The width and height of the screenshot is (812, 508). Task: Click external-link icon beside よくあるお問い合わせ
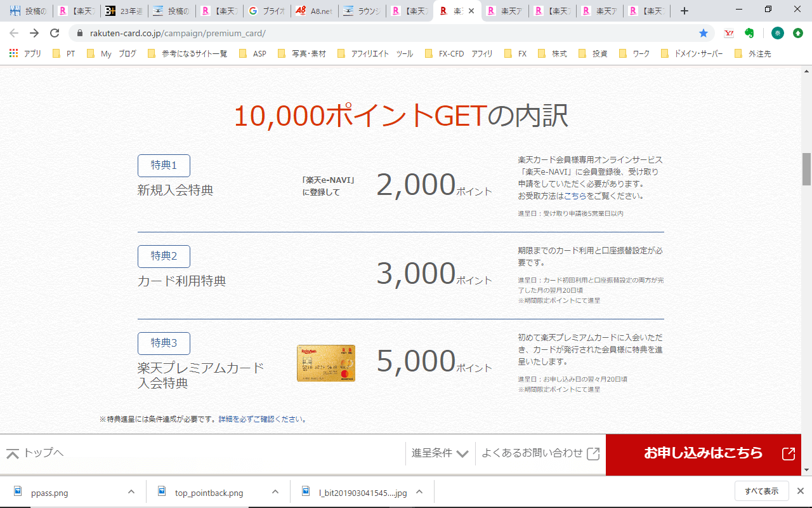point(593,453)
